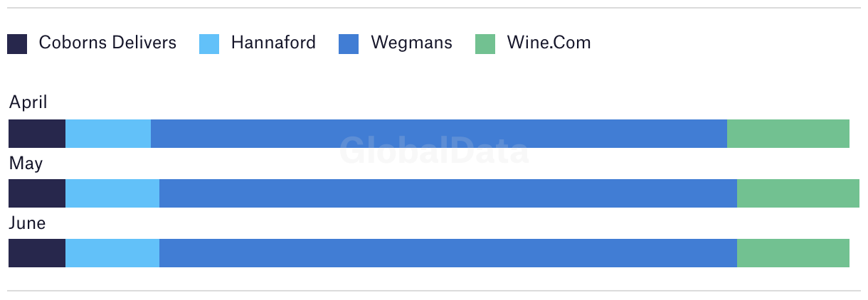This screenshot has width=868, height=300.
Task: Click the Hannaford legend color swatch
Action: click(x=210, y=44)
